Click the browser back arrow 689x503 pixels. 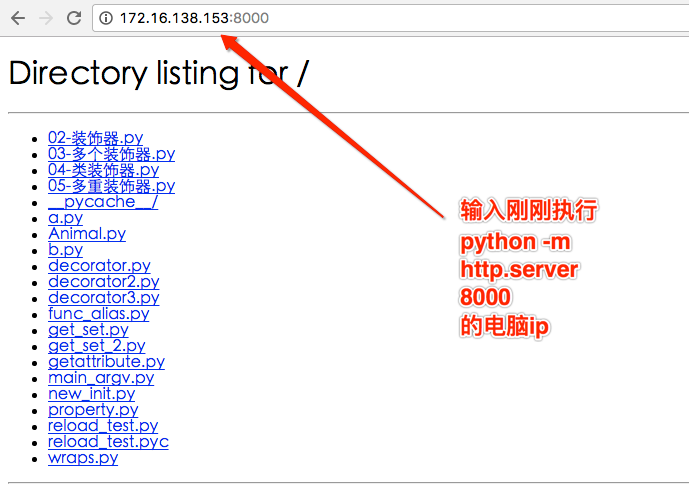[18, 18]
